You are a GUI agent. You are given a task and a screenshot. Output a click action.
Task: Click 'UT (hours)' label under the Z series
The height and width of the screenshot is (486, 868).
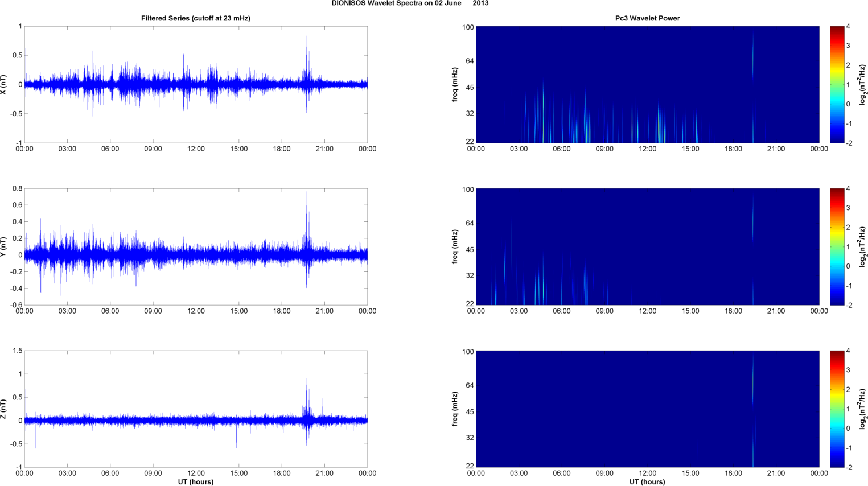196,482
